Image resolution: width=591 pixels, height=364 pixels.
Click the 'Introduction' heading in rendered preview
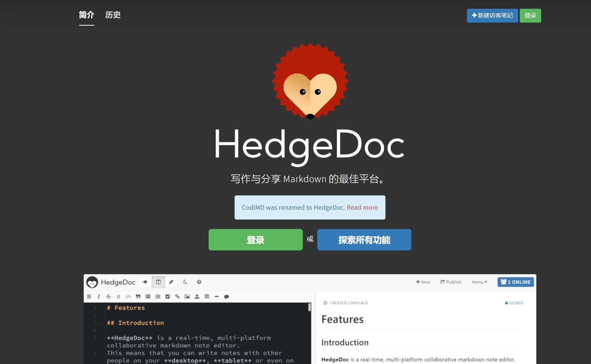click(x=345, y=342)
